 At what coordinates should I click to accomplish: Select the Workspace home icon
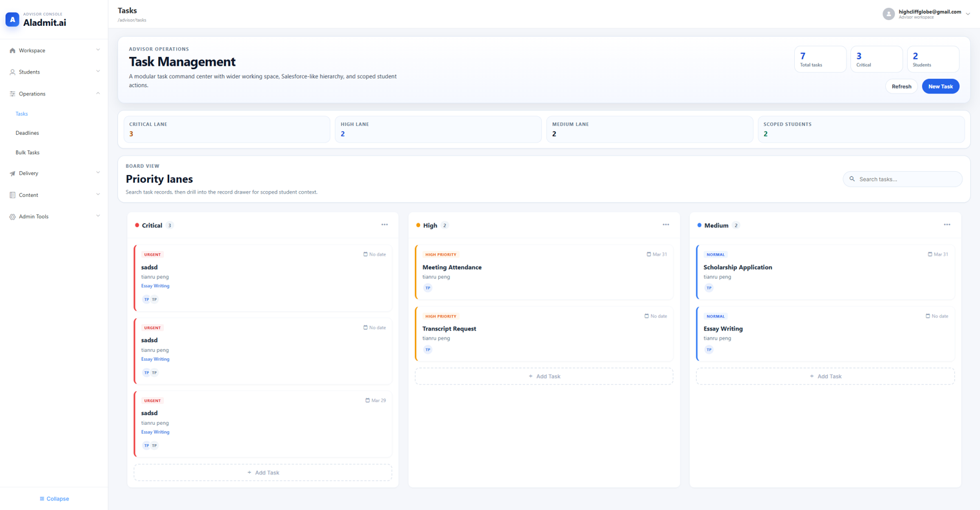point(12,50)
